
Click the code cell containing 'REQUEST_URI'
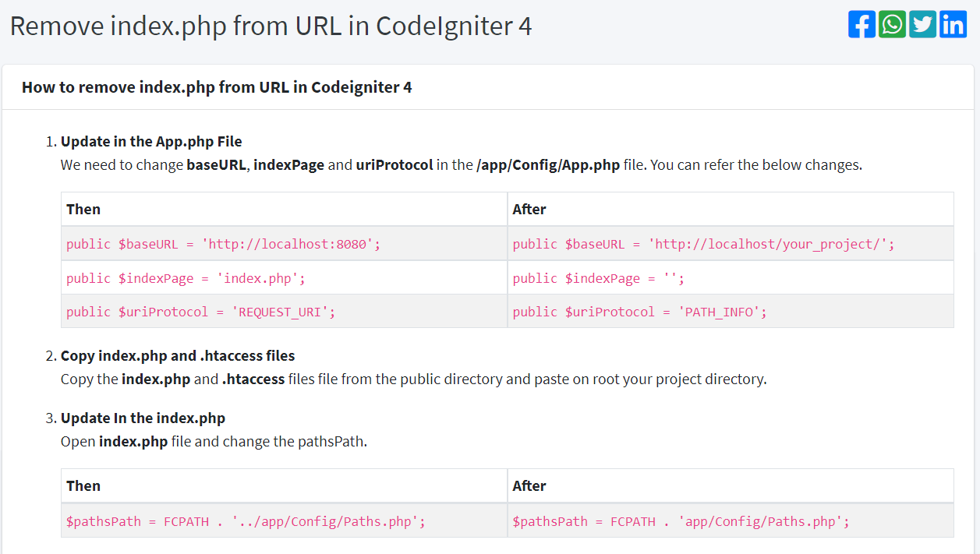point(284,311)
